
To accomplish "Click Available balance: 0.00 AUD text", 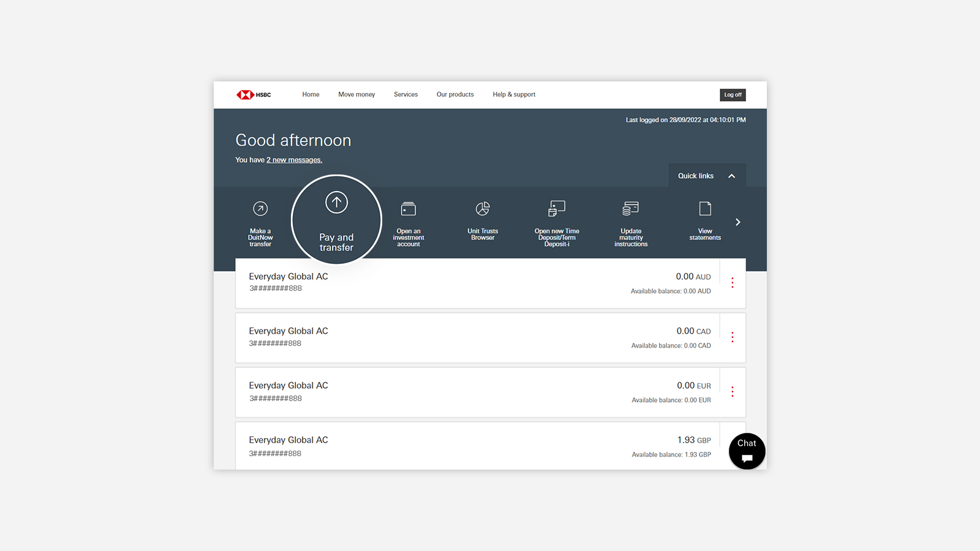I will click(671, 291).
